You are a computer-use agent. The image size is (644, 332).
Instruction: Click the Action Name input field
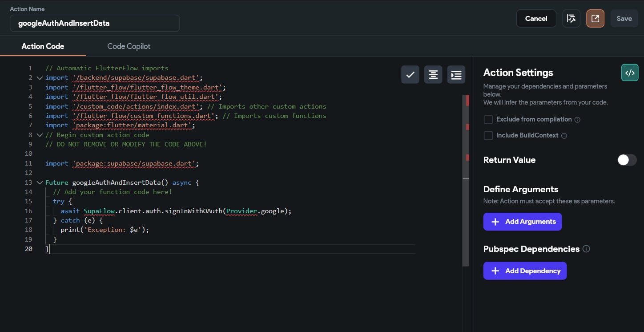95,23
